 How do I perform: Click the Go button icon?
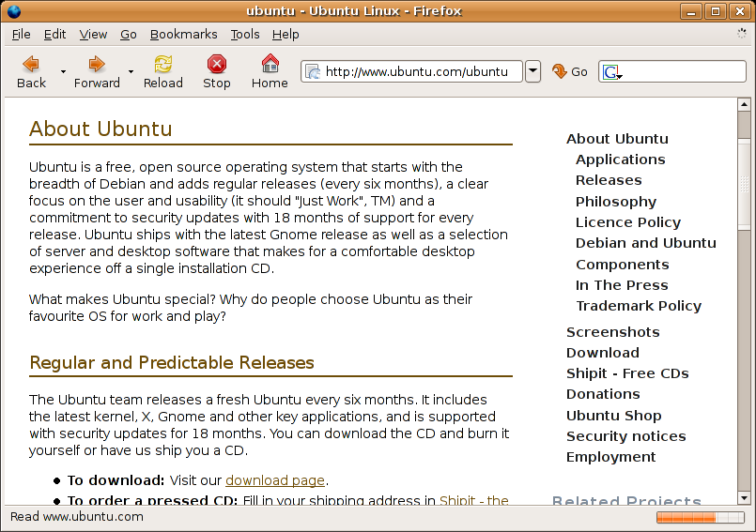click(x=560, y=71)
